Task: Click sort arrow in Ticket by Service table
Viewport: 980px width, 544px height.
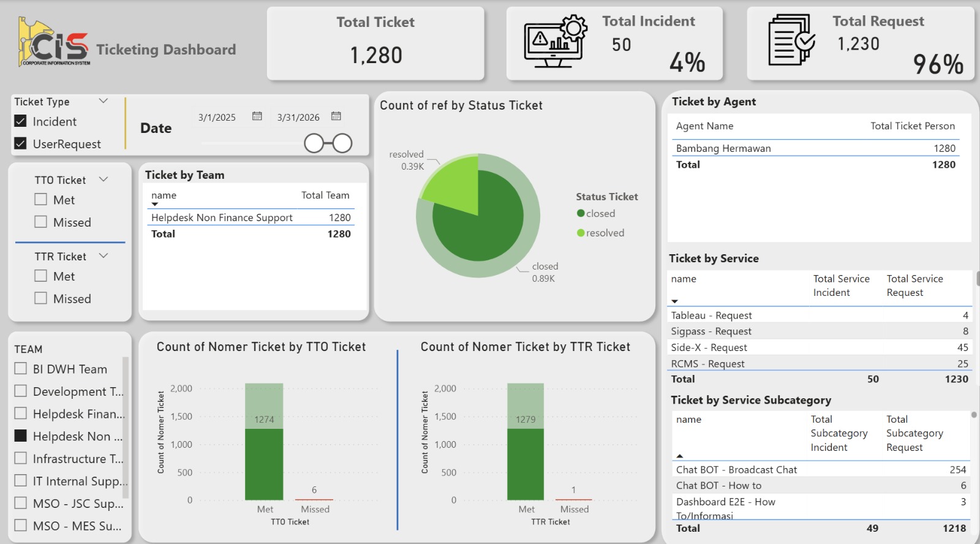Action: pos(675,301)
